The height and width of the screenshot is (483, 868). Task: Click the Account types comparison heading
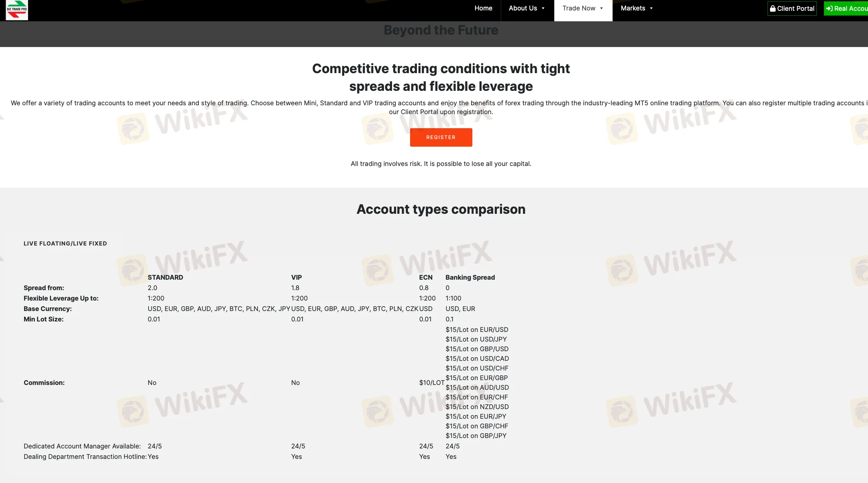click(441, 209)
